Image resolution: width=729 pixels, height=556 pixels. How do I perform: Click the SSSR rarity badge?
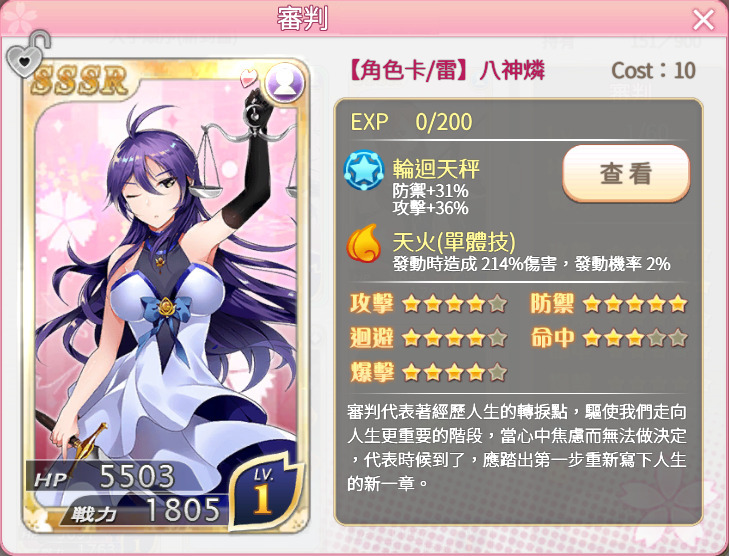click(80, 80)
